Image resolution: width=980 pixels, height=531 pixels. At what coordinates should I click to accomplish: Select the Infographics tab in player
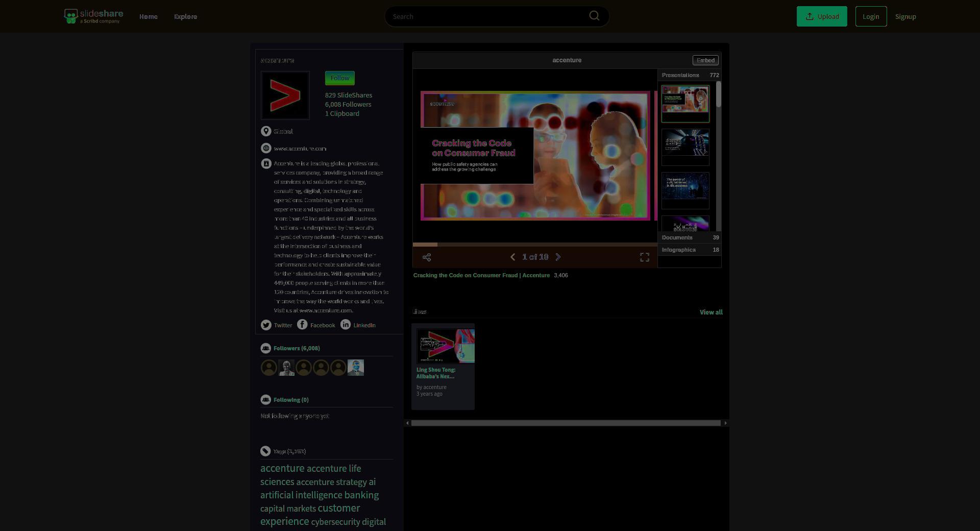690,250
